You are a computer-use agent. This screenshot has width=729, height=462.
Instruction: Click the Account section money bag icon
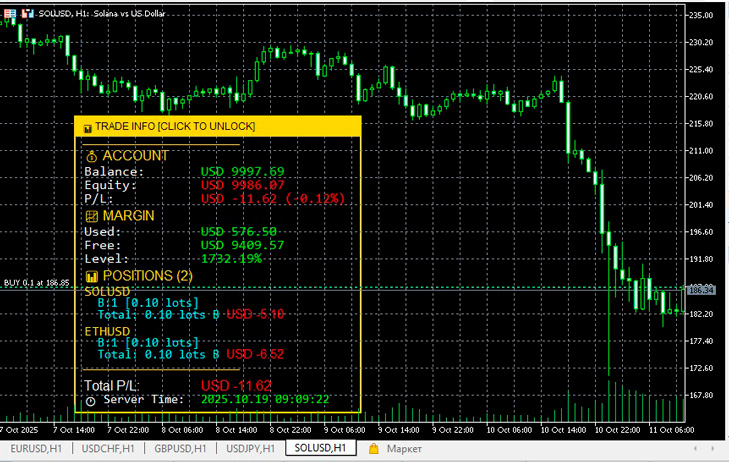[x=91, y=157]
